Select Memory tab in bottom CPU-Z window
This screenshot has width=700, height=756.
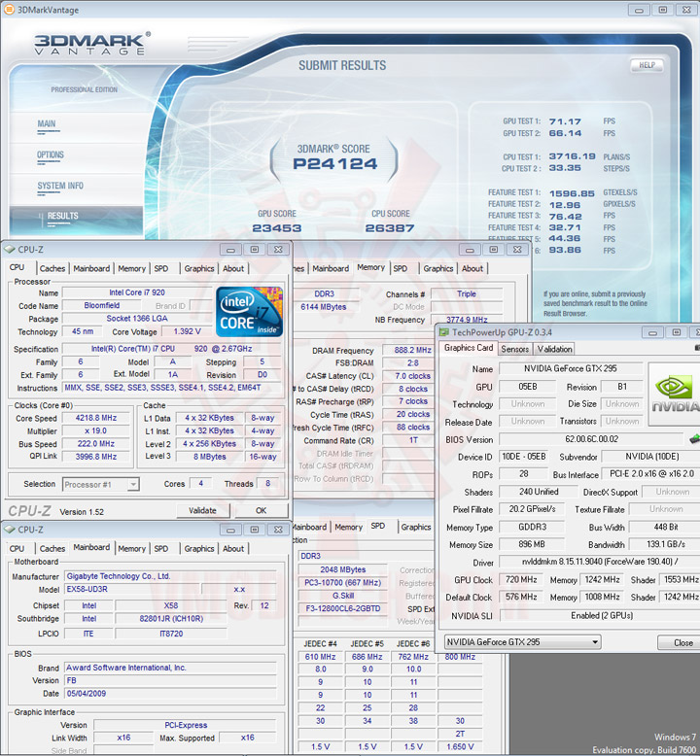pos(131,549)
